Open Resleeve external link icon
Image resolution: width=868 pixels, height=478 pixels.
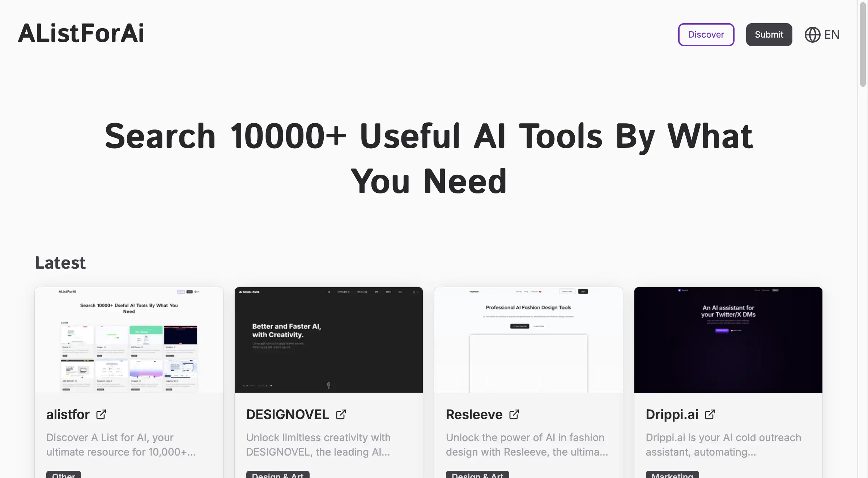(x=514, y=414)
